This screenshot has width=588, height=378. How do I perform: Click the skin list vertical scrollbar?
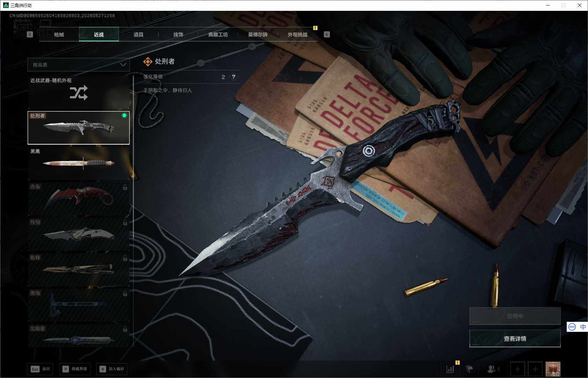[133, 157]
